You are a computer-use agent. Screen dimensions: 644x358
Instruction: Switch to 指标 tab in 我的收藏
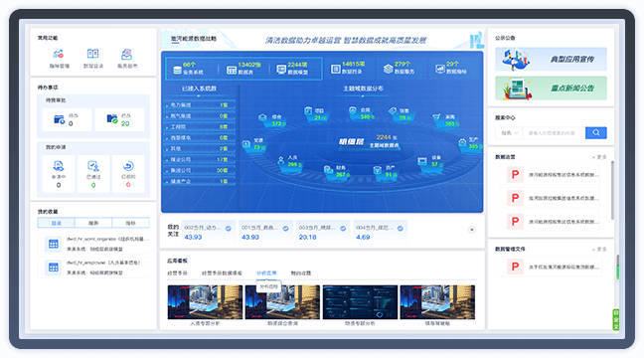(130, 223)
